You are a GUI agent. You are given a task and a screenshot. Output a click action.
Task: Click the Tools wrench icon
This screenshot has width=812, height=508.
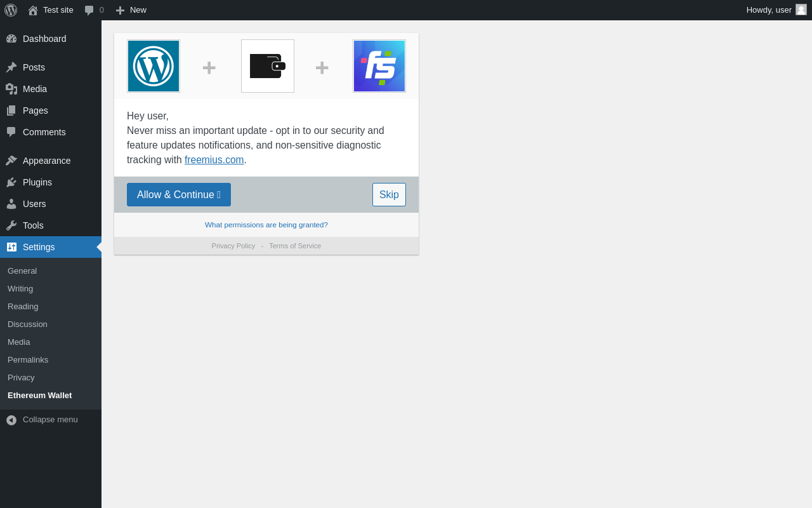[x=11, y=225]
